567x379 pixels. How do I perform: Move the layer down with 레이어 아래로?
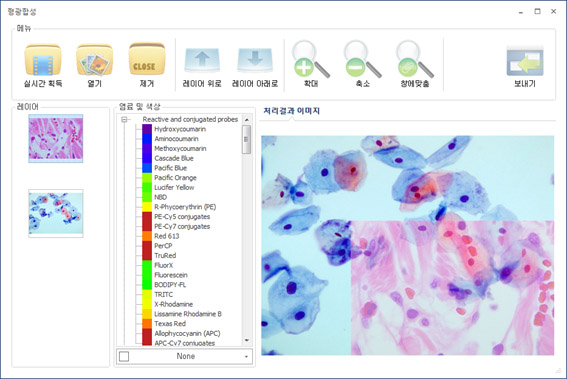pyautogui.click(x=255, y=60)
